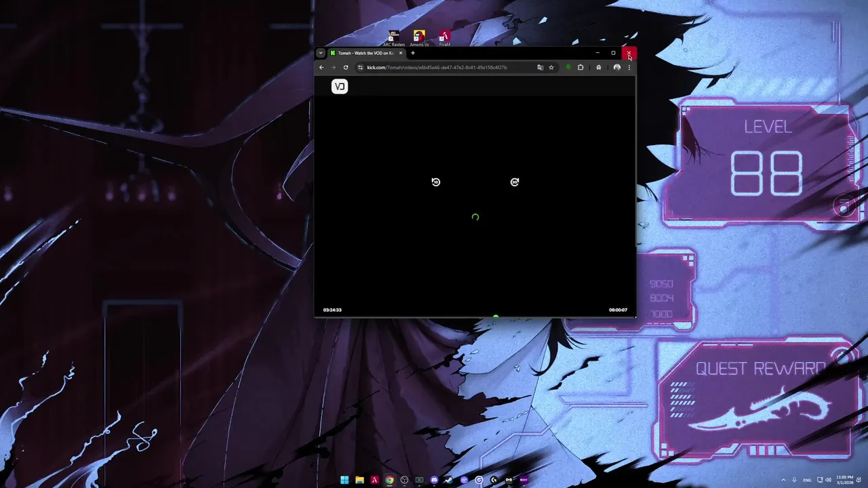Open the purple round app on taskbar
Image resolution: width=868 pixels, height=488 pixels.
point(464,480)
